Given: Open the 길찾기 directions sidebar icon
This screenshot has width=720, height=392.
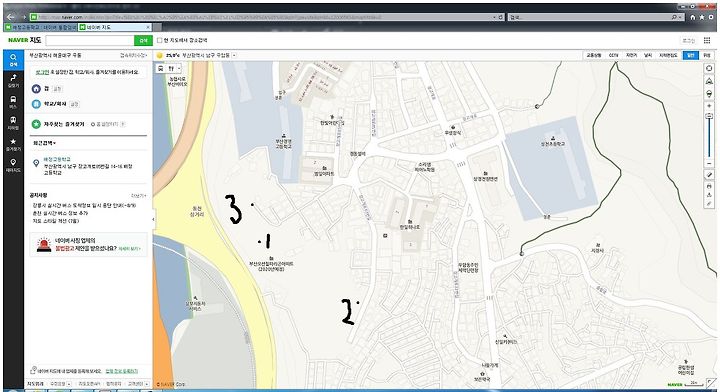Looking at the screenshot, I should coord(13,80).
